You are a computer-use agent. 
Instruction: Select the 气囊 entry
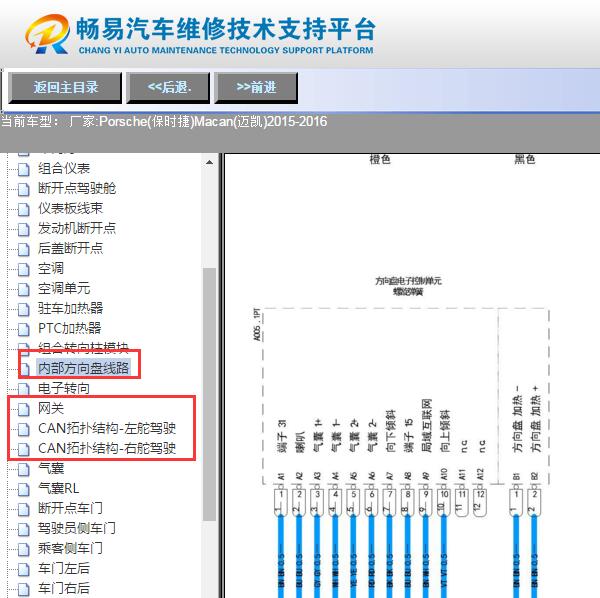(51, 468)
